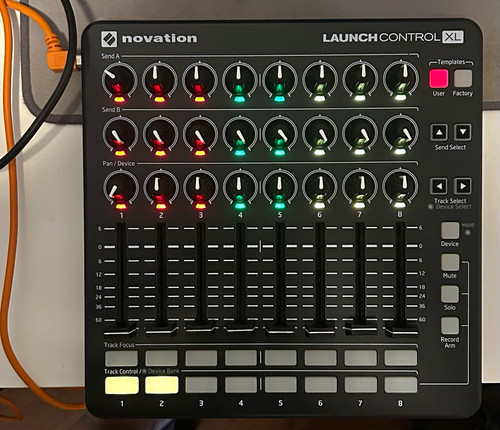Viewport: 500px width, 430px height.
Task: Hit the Device button
Action: click(450, 231)
